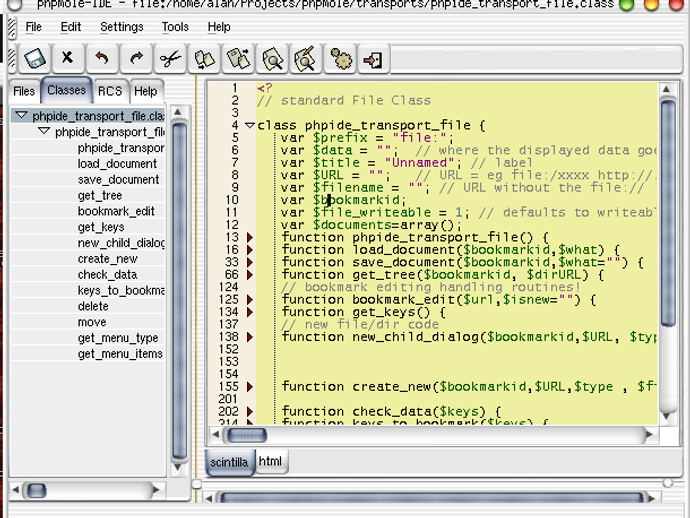Click the Copy pages icon
The image size is (690, 518).
[204, 59]
